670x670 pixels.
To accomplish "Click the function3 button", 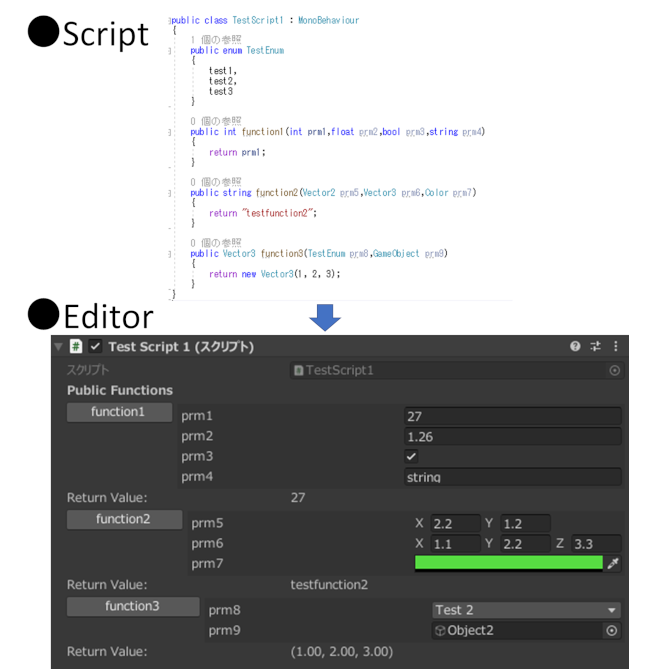I will (133, 607).
